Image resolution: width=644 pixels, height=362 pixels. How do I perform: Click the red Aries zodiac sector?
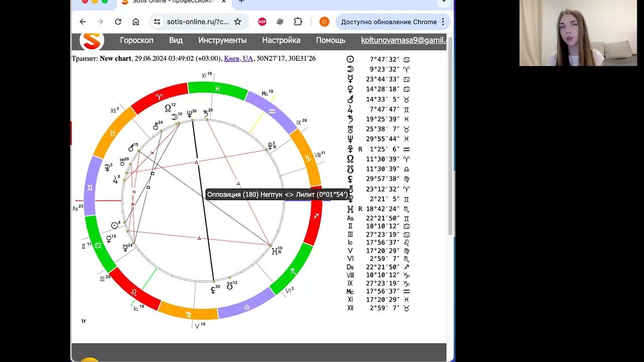tap(159, 98)
